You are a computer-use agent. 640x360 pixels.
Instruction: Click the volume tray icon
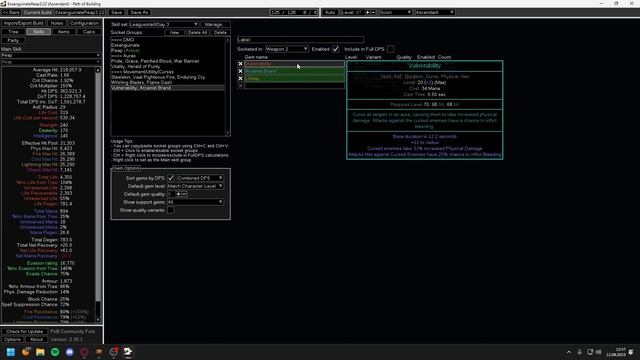click(599, 352)
